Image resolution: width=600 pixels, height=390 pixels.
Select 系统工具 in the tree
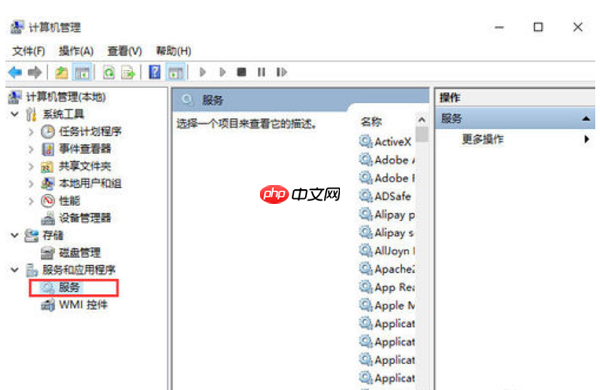63,114
